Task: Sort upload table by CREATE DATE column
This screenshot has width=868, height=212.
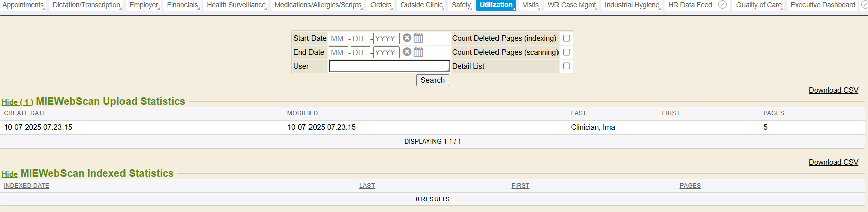Action: coord(25,113)
